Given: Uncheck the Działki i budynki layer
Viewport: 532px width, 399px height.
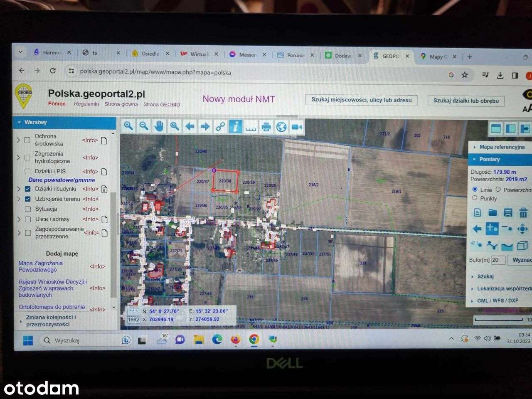Looking at the screenshot, I should click(27, 189).
